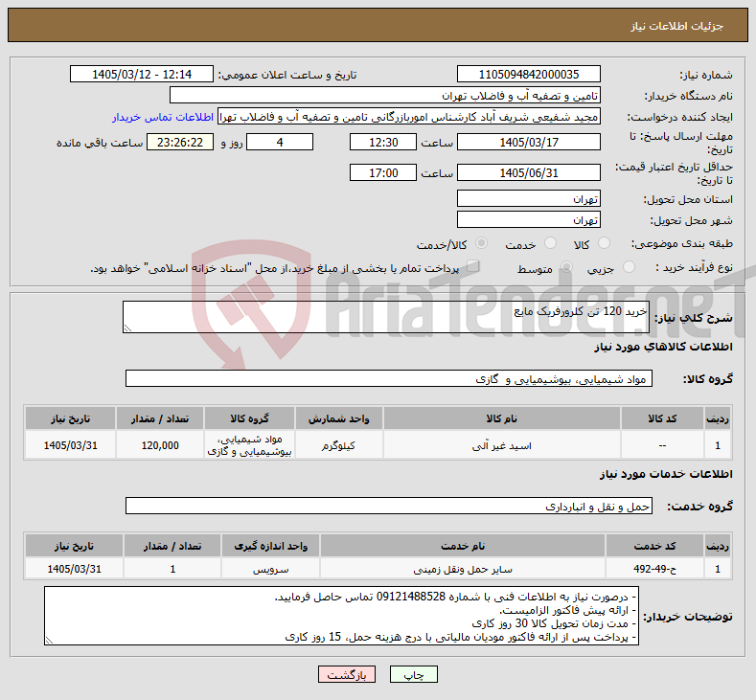This screenshot has height=700, width=756.
Task: Click the goods row date 1405/03/31
Action: (70, 445)
